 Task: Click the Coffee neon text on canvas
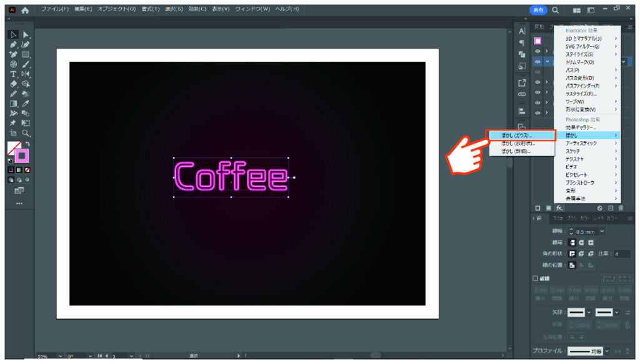(x=231, y=177)
